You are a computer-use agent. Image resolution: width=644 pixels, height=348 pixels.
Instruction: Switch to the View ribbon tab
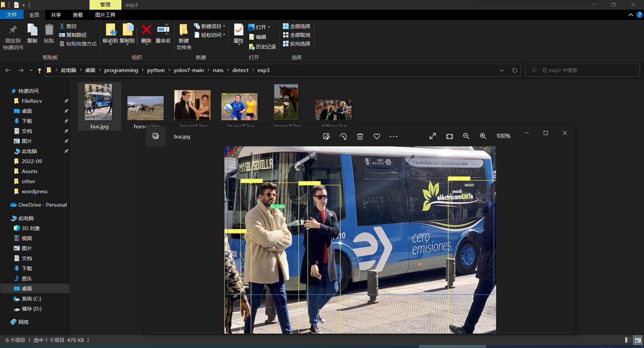coord(77,15)
